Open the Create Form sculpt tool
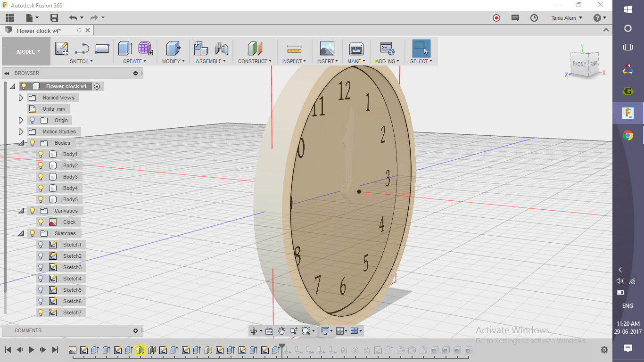 tap(145, 49)
